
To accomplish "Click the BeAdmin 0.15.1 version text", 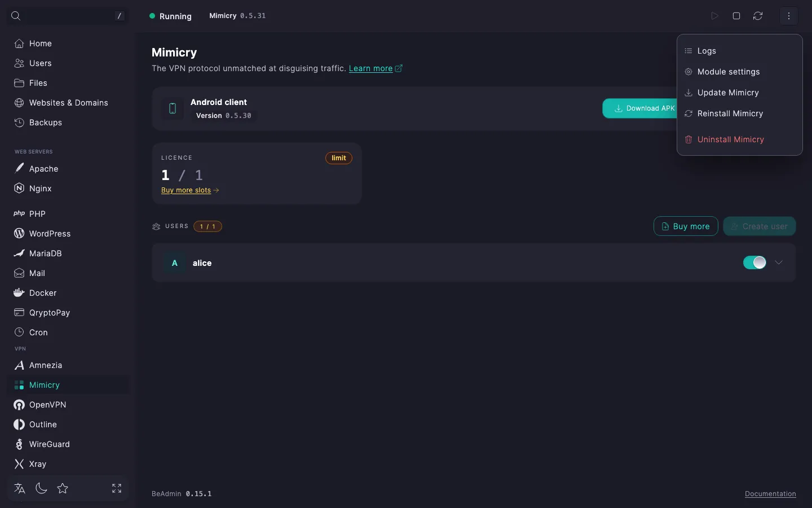I will (x=182, y=494).
